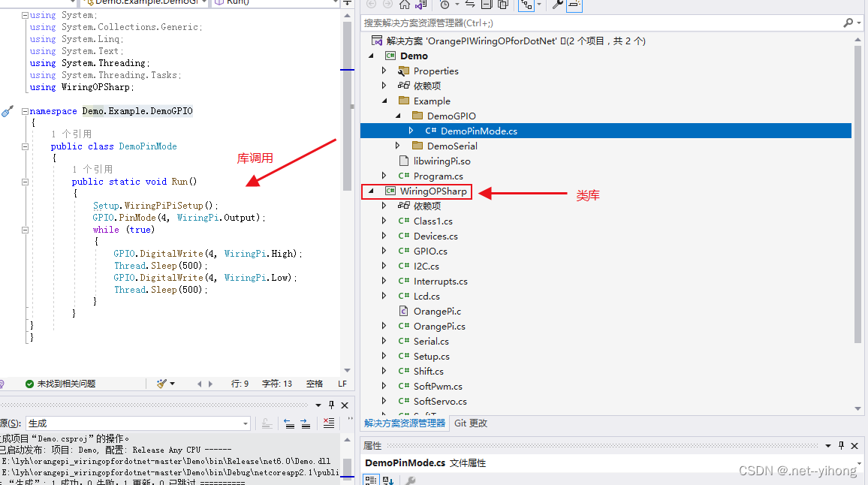Click the Solution Explorer forward arrow
Screen dimensions: 868x485
click(x=387, y=5)
